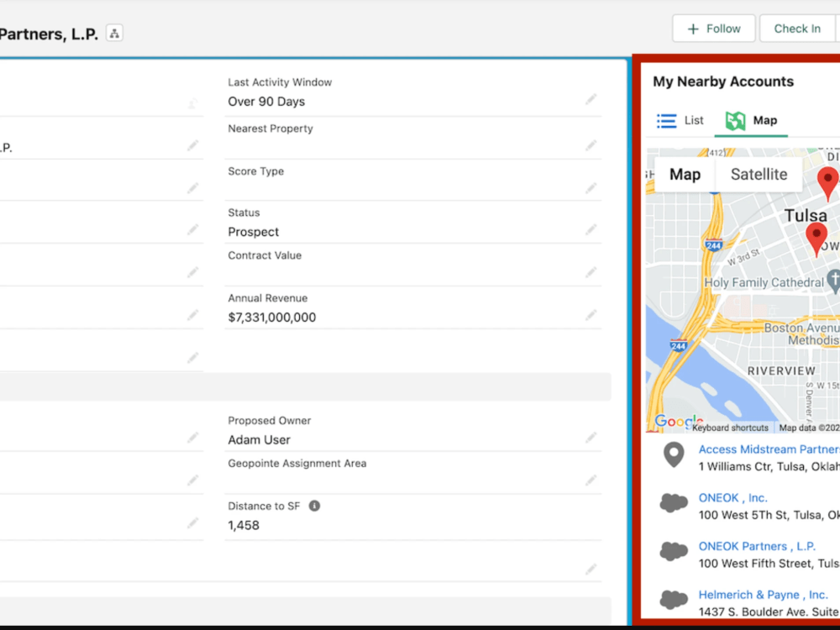840x630 pixels.
Task: Open the ONEOK Partners , L.P. link
Action: coord(757,547)
